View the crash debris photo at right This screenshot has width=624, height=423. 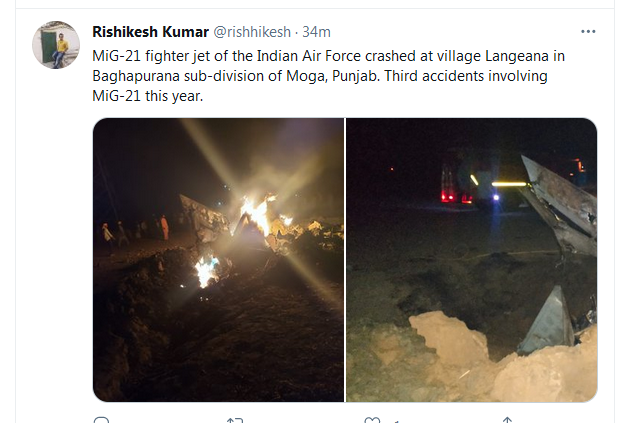(x=472, y=259)
